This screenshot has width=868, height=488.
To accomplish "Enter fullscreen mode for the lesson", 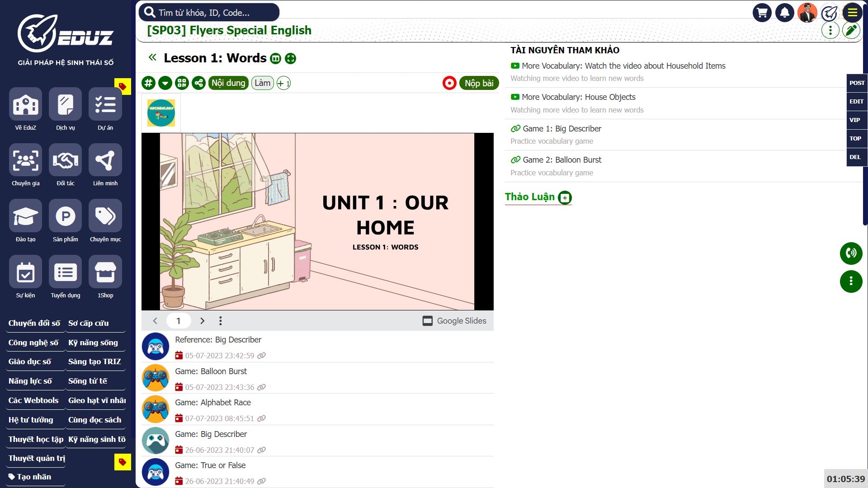I will click(x=291, y=59).
